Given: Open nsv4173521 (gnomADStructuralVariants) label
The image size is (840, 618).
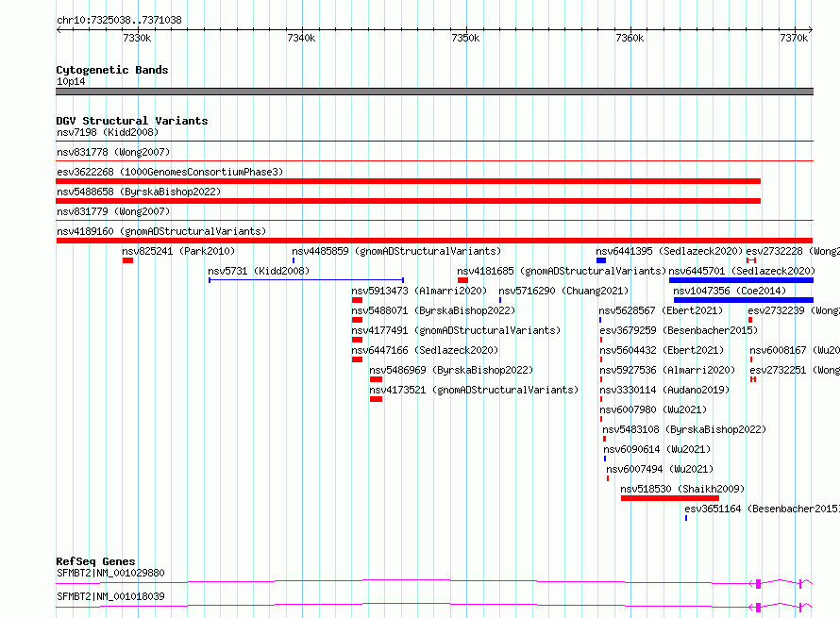Looking at the screenshot, I should [474, 390].
